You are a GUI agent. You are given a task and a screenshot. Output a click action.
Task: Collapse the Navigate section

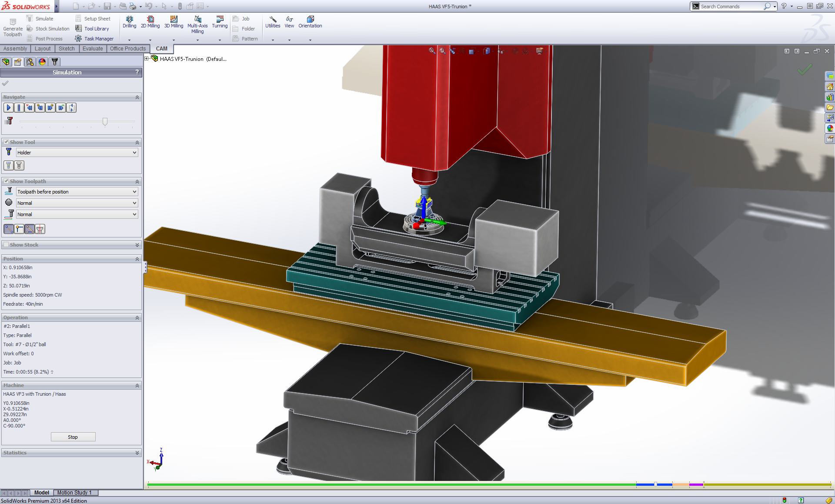137,97
